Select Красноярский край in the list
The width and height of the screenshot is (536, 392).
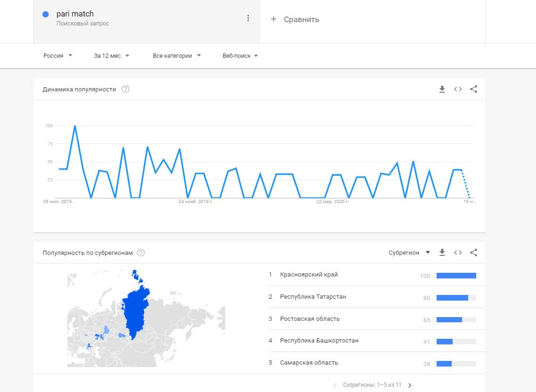point(377,275)
